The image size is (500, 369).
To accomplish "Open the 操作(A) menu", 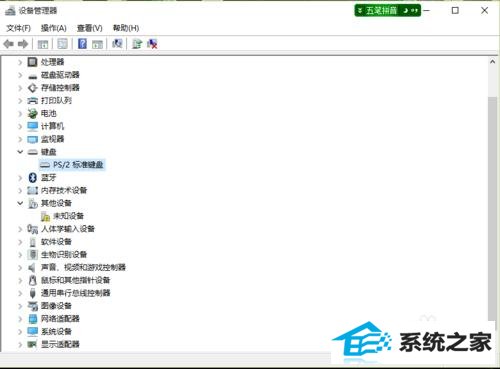I will [x=53, y=28].
